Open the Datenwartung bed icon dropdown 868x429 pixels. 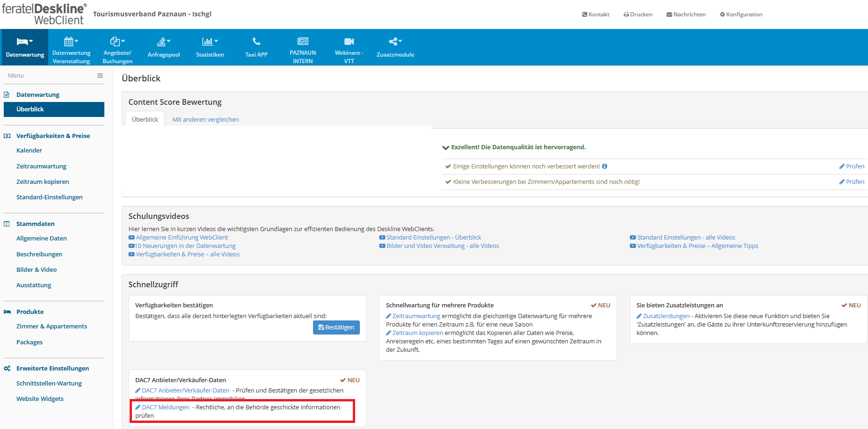point(25,42)
